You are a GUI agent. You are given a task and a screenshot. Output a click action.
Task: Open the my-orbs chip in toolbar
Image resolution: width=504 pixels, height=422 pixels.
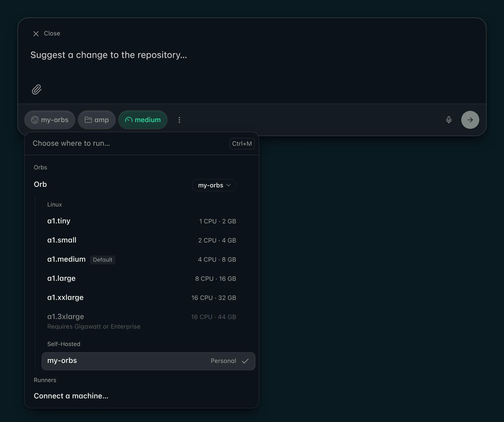tap(50, 120)
